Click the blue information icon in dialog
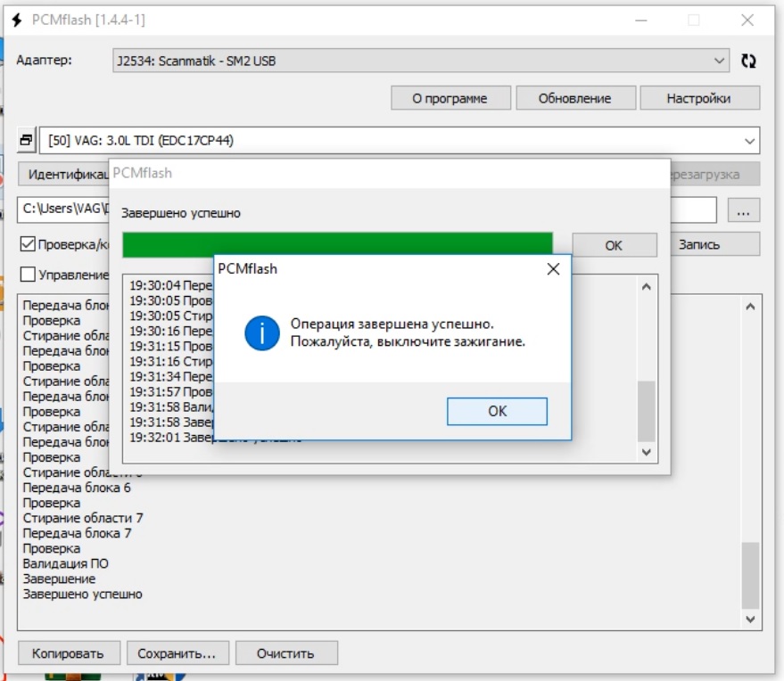The height and width of the screenshot is (681, 784). pos(262,333)
